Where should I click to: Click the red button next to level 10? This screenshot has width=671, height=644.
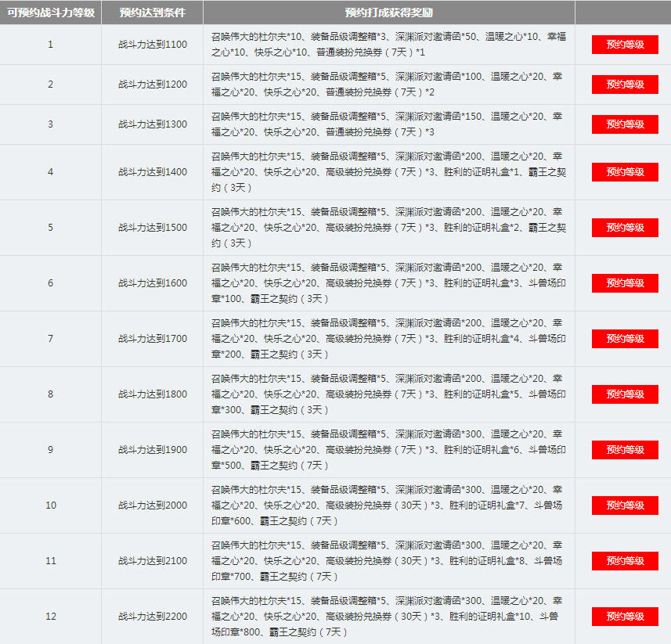(624, 505)
